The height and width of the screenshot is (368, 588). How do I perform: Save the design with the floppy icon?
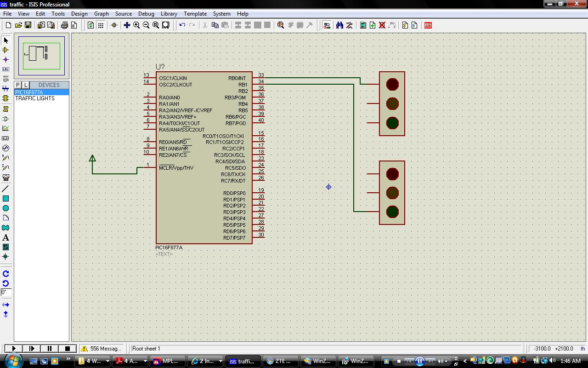click(x=28, y=25)
